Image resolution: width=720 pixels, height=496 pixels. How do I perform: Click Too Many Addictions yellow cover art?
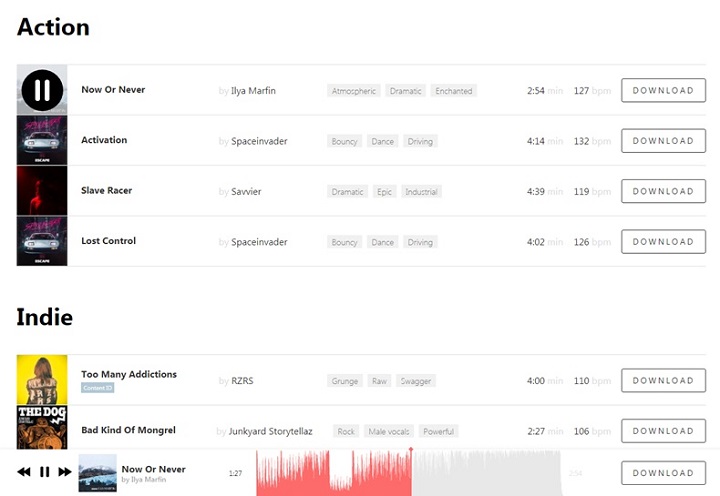(x=42, y=380)
